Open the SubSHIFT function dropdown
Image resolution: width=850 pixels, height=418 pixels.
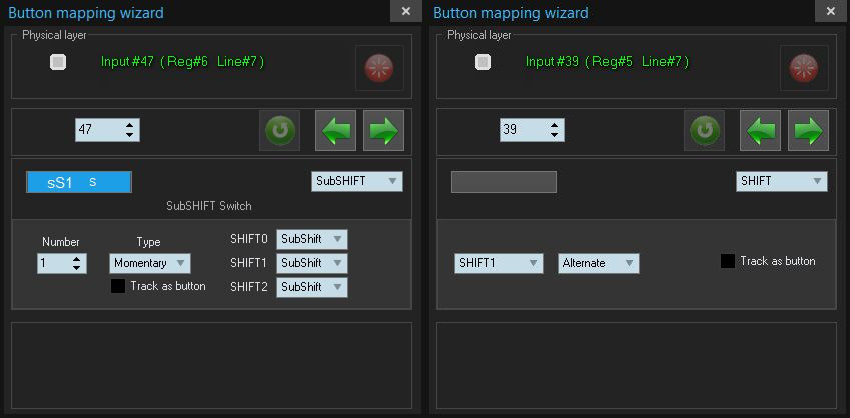pos(357,182)
